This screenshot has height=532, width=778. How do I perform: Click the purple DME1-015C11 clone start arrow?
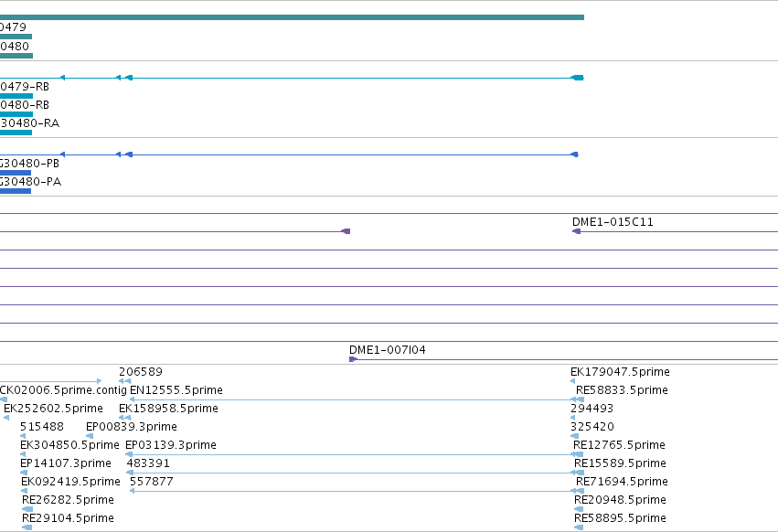(576, 231)
